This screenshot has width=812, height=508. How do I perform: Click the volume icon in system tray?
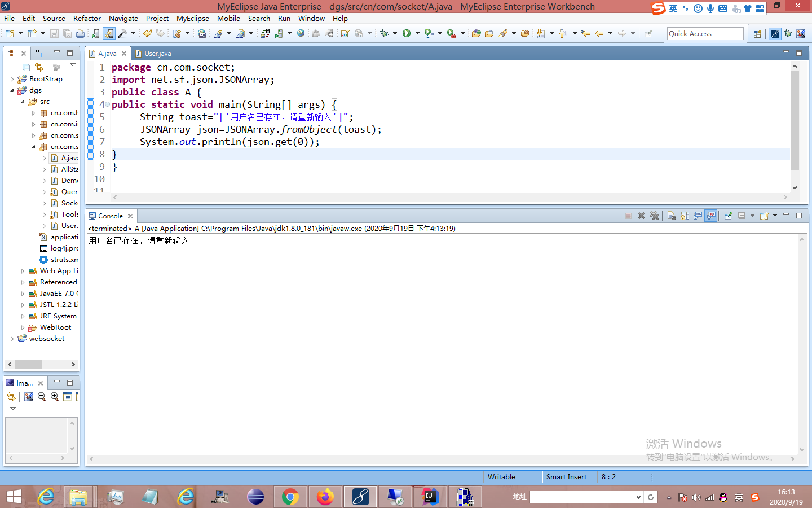pos(696,497)
